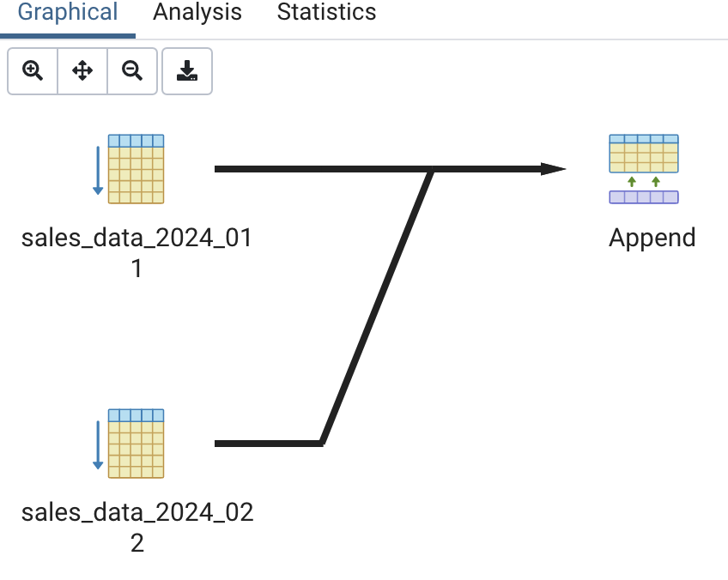Viewport: 728px width, 580px height.
Task: Click the downward arrow on the first scan node
Action: pyautogui.click(x=97, y=169)
